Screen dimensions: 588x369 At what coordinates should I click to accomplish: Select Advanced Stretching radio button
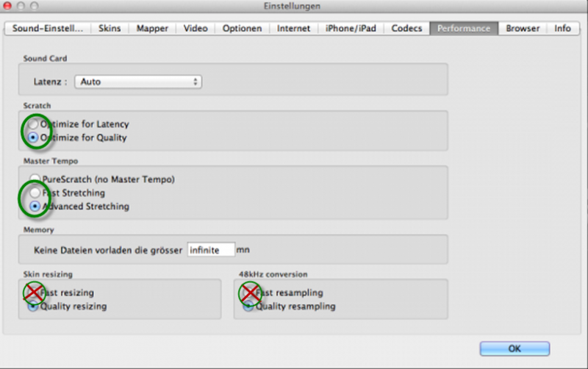tap(35, 207)
